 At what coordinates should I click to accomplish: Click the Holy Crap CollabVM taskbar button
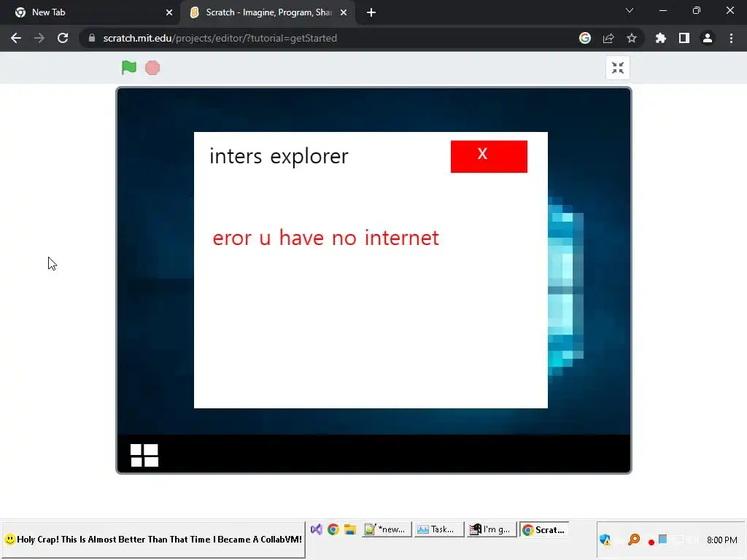click(x=154, y=540)
